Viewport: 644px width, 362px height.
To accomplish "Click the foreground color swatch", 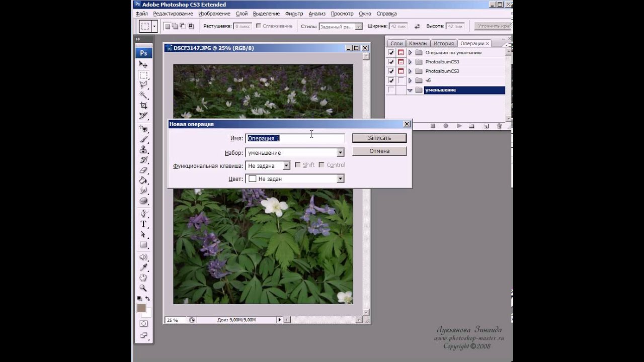I will tap(141, 308).
